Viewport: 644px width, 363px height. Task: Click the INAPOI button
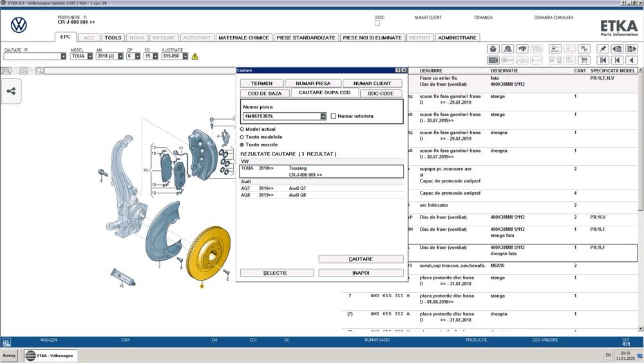point(361,273)
